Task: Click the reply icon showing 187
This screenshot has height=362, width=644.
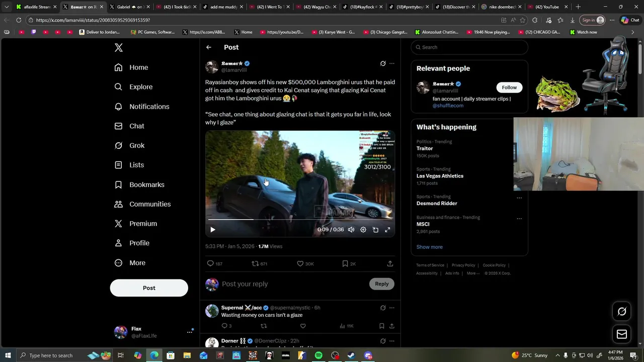Action: 215,263
